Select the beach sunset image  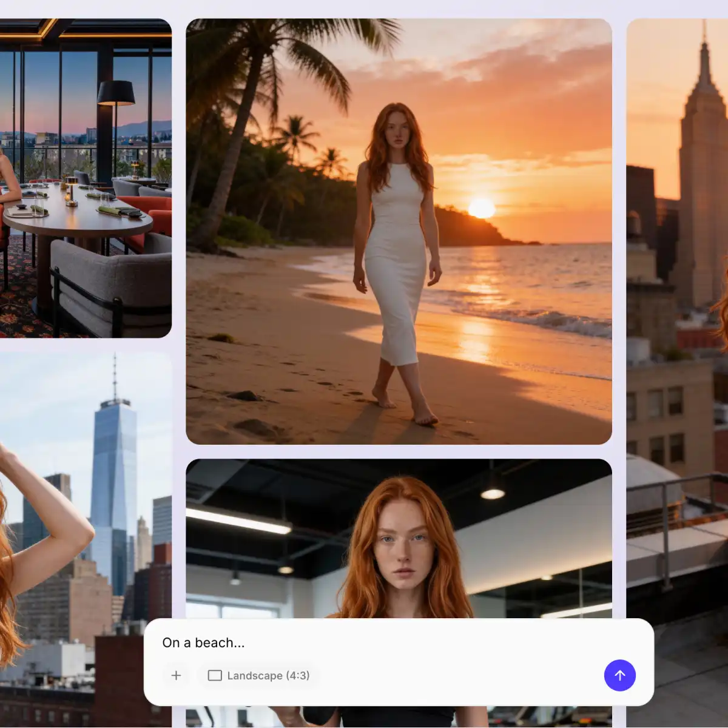(x=399, y=231)
